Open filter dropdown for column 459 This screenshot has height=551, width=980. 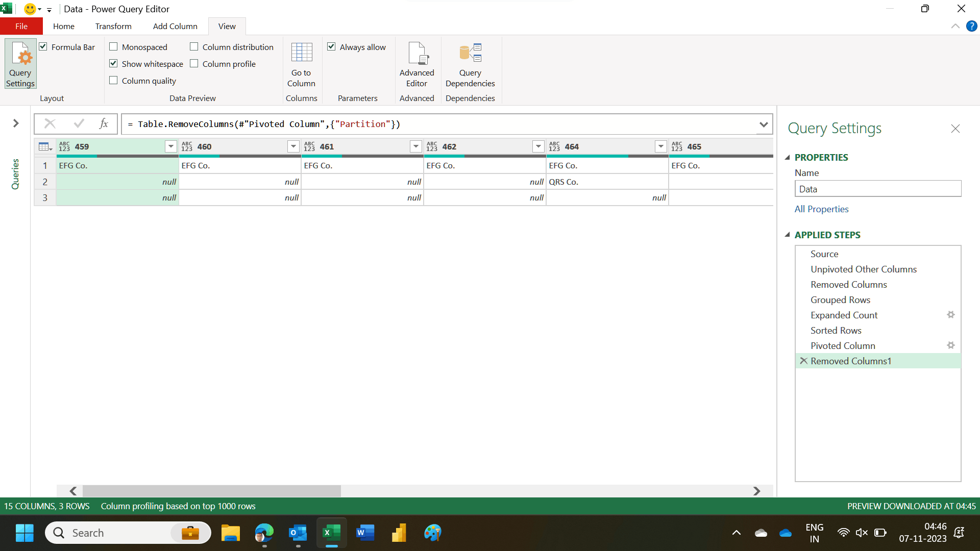(170, 147)
